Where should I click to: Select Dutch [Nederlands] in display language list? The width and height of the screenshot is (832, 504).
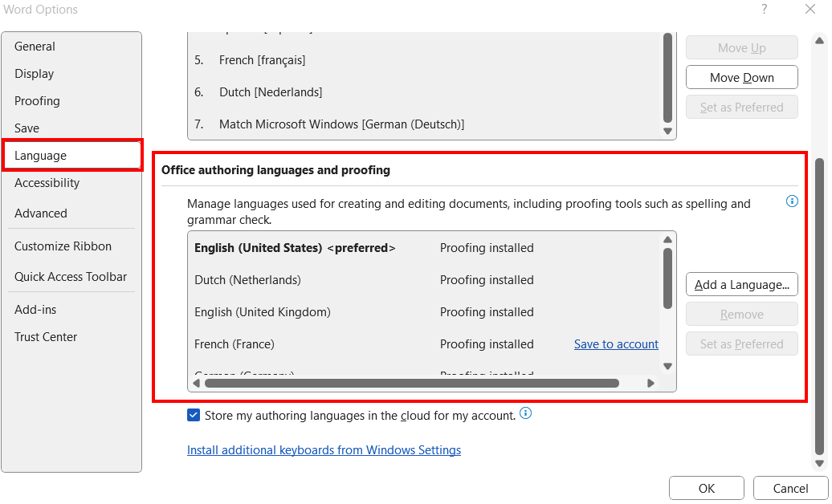click(x=425, y=92)
